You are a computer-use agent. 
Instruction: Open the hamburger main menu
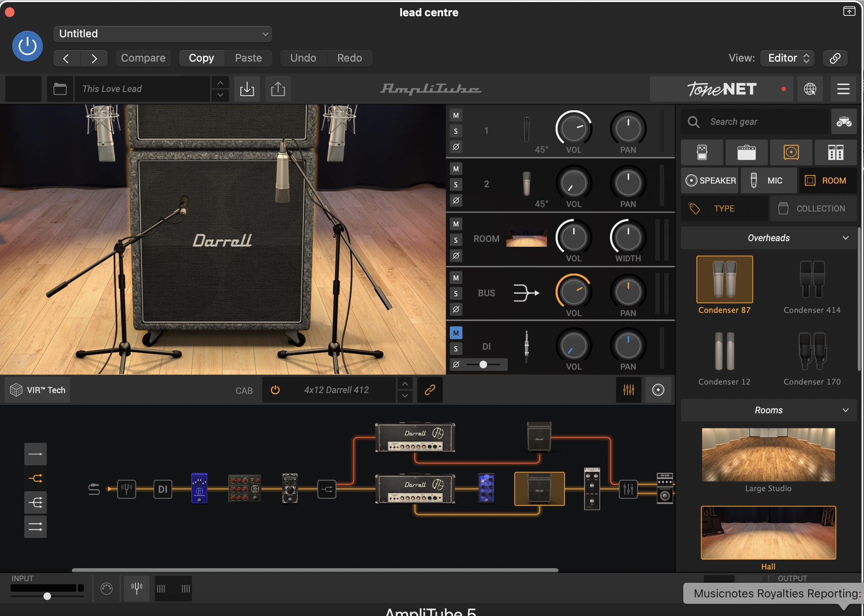click(843, 89)
